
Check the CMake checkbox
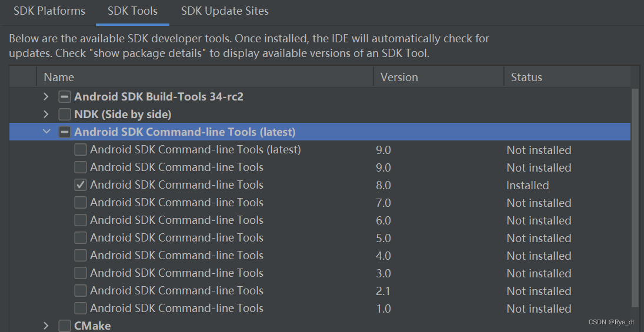click(x=65, y=326)
